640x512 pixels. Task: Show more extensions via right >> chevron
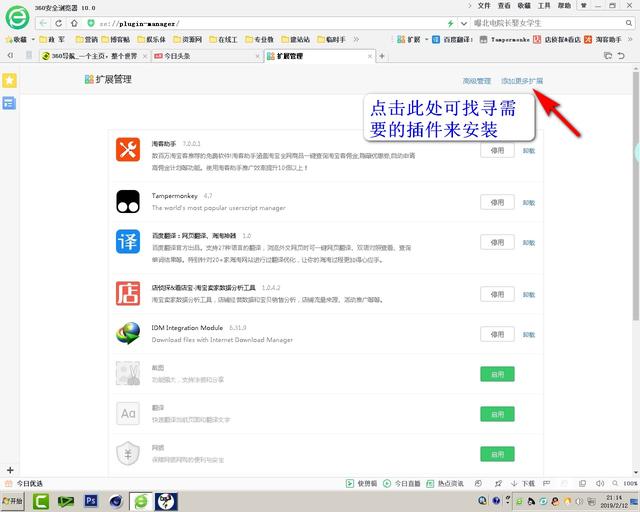point(630,40)
